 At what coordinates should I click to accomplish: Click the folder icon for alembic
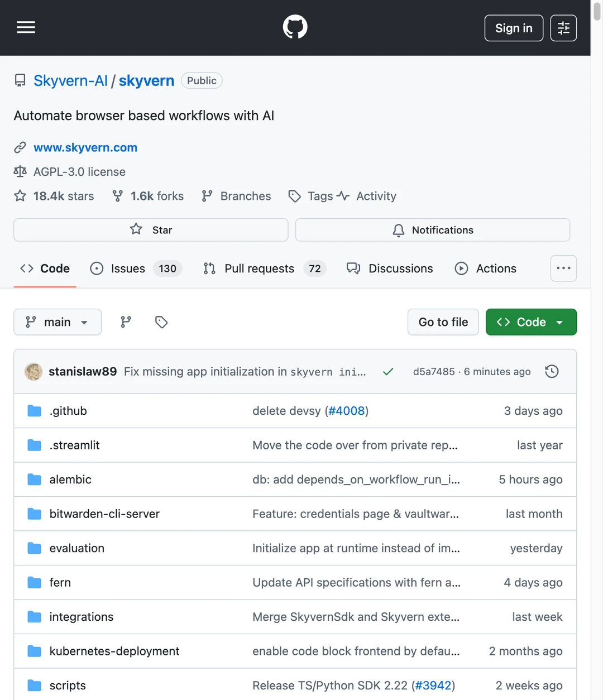click(x=35, y=480)
